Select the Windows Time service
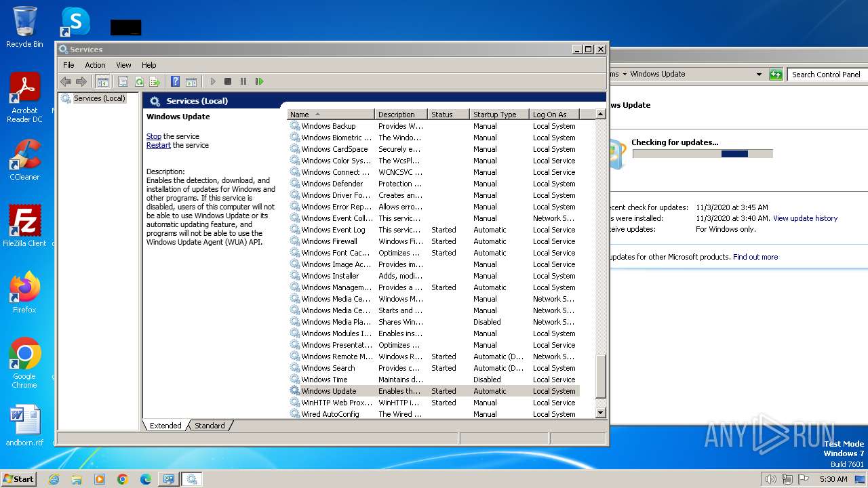 point(434,380)
